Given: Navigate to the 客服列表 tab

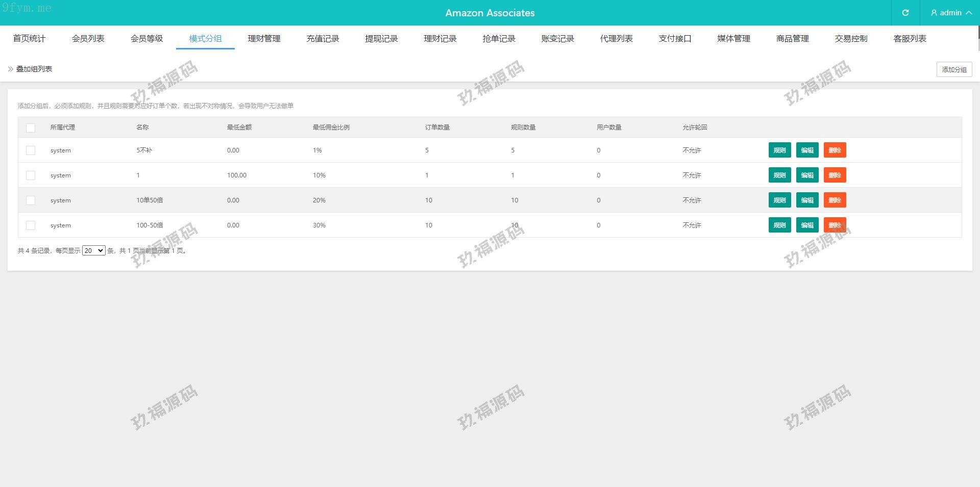Looking at the screenshot, I should click(x=910, y=39).
